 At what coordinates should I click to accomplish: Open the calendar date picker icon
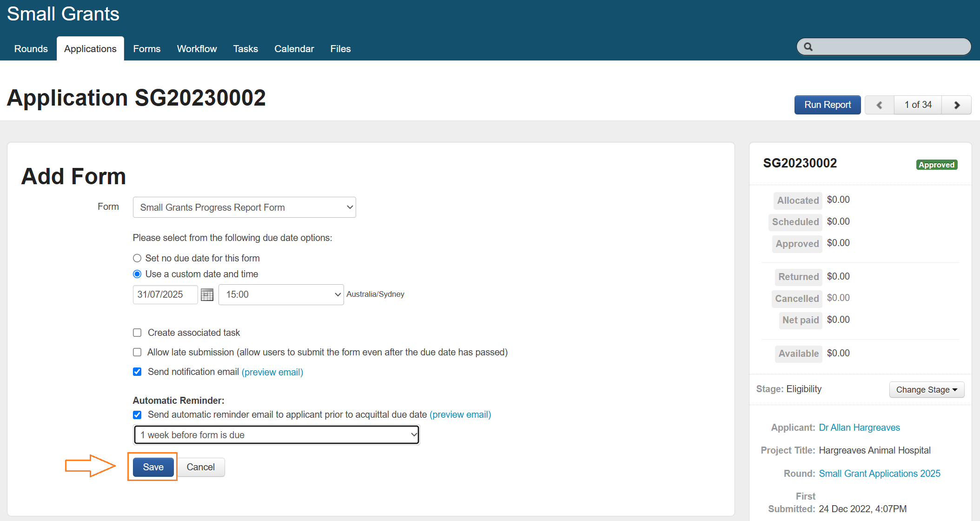click(207, 294)
